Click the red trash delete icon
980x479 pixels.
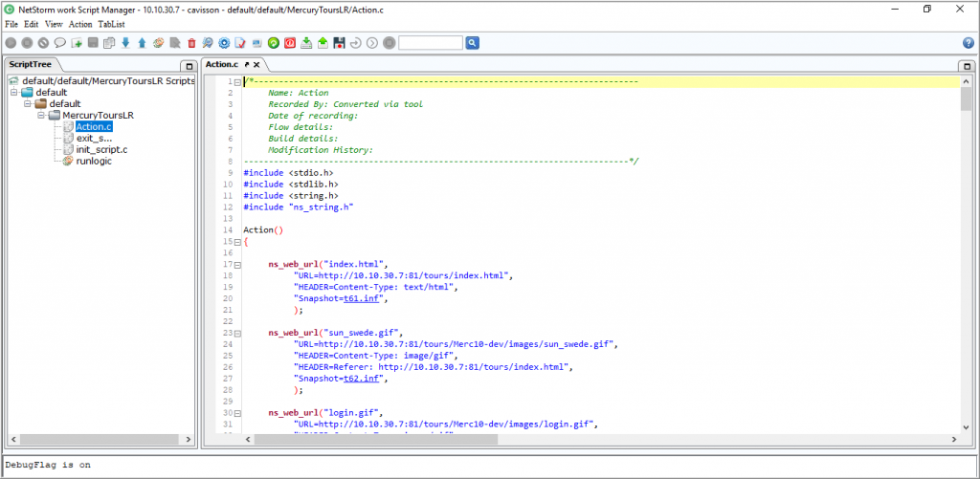pos(191,43)
